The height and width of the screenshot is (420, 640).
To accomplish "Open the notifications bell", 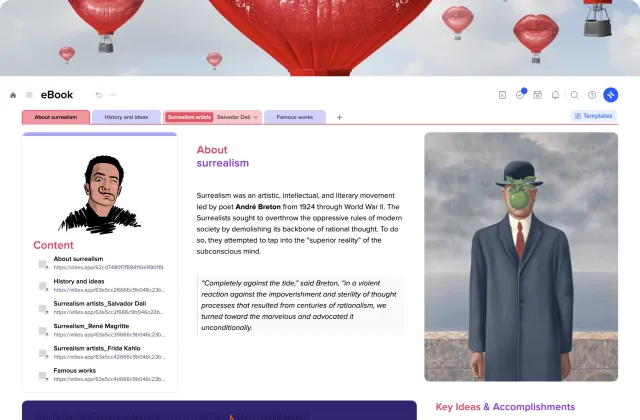I will tap(556, 95).
